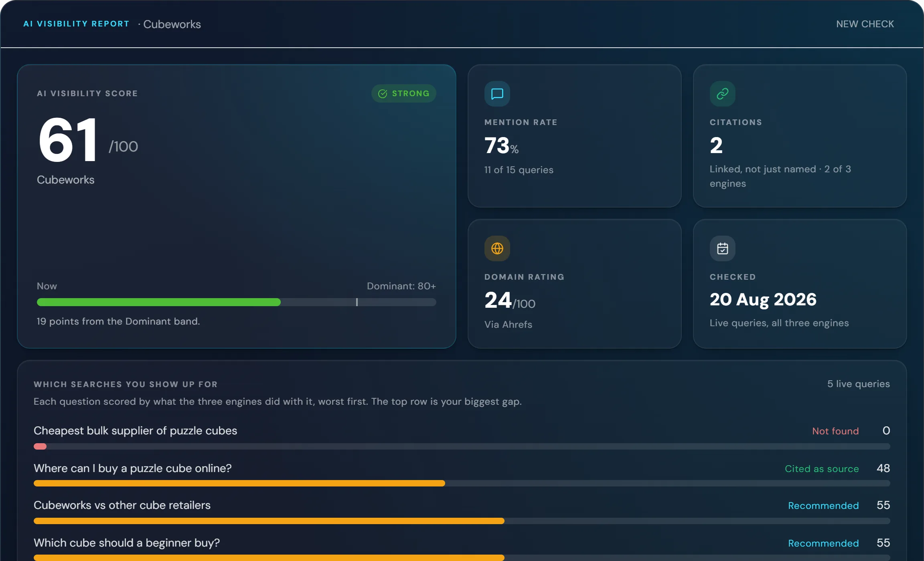Image resolution: width=924 pixels, height=561 pixels.
Task: Select 'Which cube should a beginner buy?' query
Action: tap(127, 543)
